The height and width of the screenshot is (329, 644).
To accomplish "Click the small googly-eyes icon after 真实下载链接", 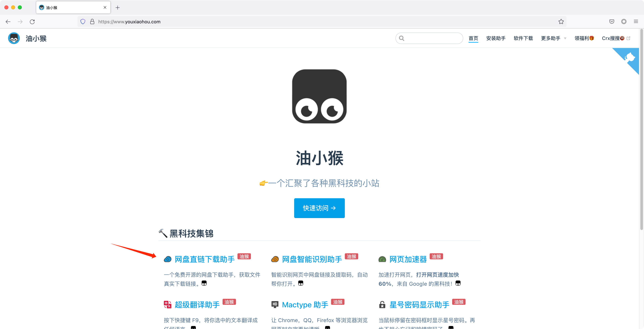I will click(204, 283).
